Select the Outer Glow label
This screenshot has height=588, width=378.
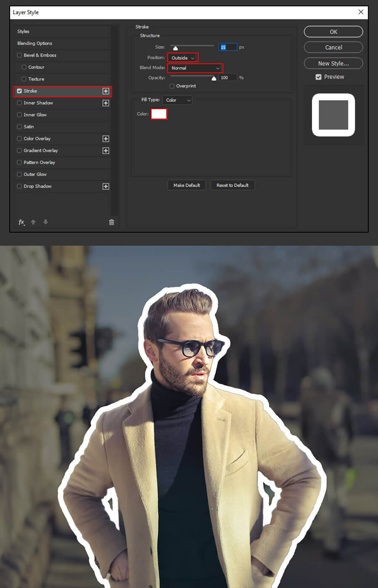pos(35,174)
